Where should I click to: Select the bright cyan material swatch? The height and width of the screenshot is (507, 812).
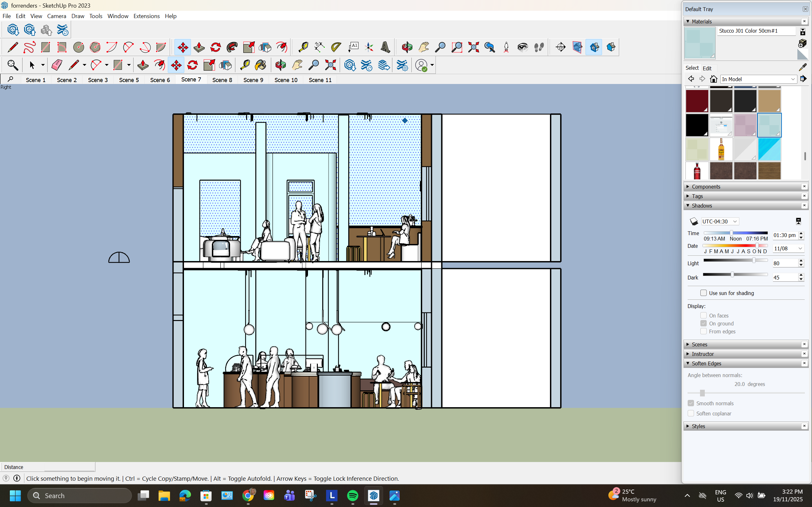[769, 149]
